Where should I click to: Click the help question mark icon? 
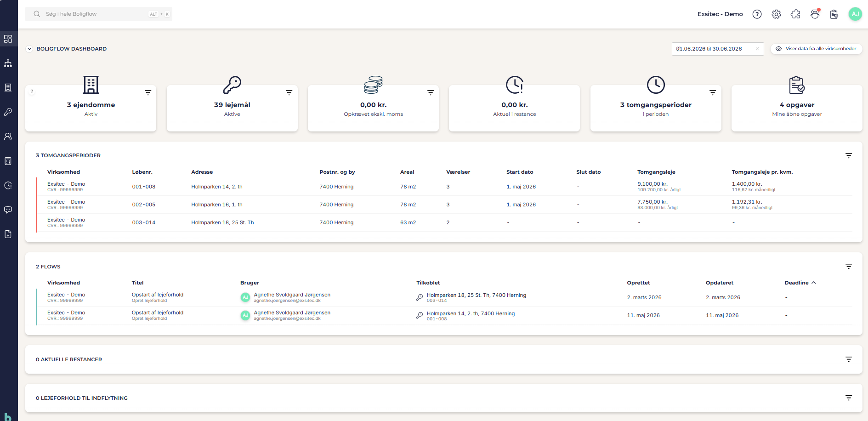coord(757,14)
